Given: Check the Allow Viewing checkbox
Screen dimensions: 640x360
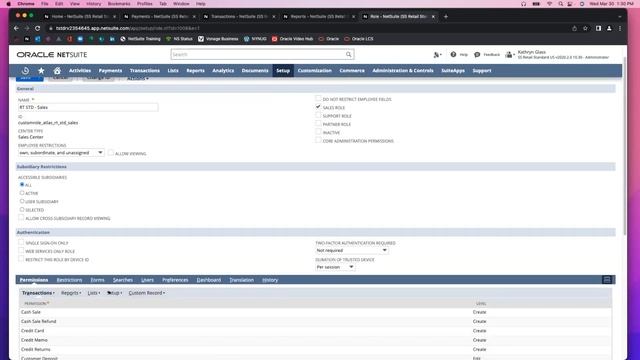Looking at the screenshot, I should click(x=111, y=153).
